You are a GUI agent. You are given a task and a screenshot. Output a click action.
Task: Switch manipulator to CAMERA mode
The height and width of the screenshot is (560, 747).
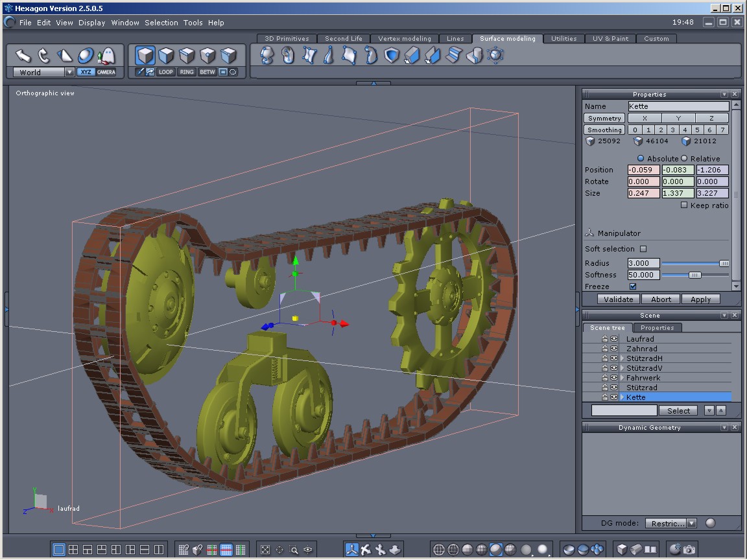tap(106, 72)
